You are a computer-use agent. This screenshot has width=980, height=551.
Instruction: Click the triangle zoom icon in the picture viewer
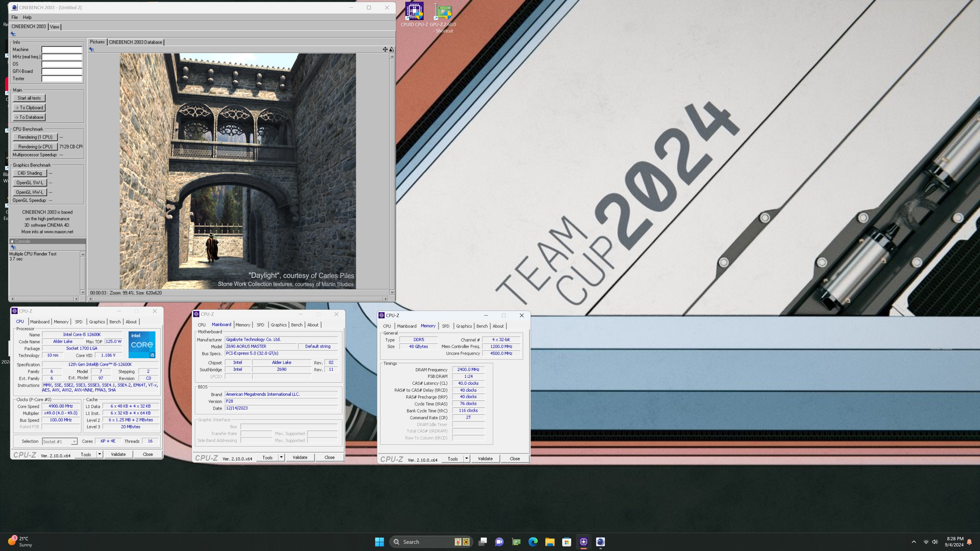coord(391,49)
